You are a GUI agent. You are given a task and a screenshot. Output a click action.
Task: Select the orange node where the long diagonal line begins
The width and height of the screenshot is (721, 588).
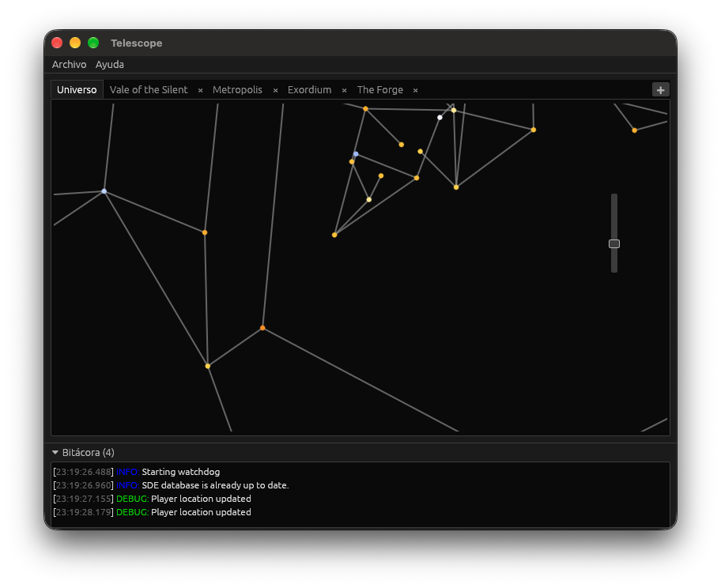pyautogui.click(x=262, y=328)
